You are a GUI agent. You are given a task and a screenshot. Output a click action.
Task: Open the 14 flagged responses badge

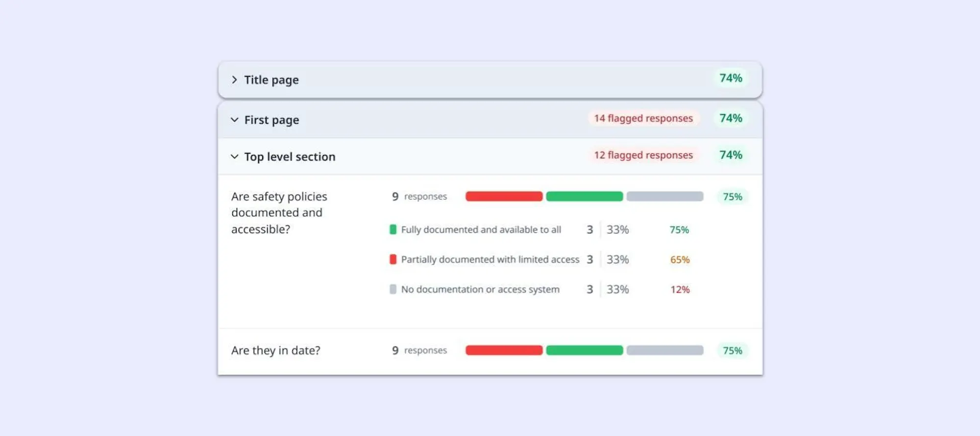643,118
